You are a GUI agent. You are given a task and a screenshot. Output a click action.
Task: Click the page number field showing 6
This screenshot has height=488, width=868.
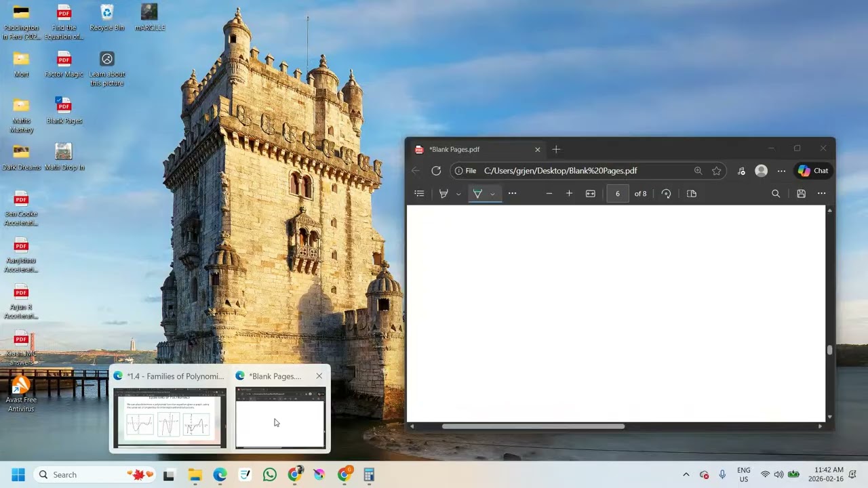click(617, 194)
